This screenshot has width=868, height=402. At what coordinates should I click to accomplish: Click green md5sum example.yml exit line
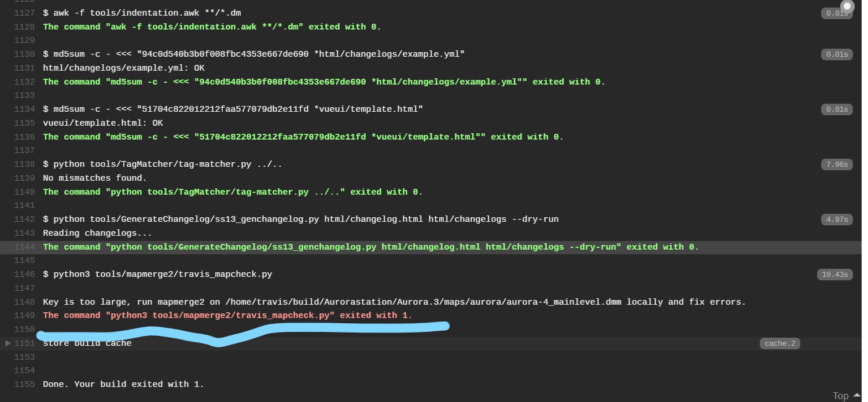pyautogui.click(x=324, y=82)
